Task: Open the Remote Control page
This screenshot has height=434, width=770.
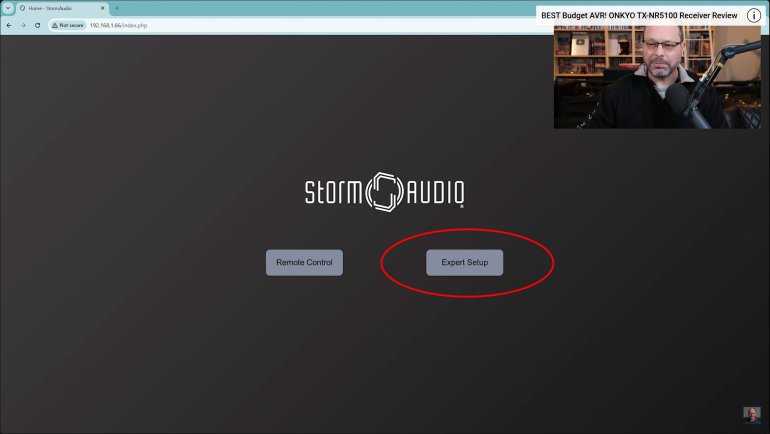Action: tap(304, 262)
